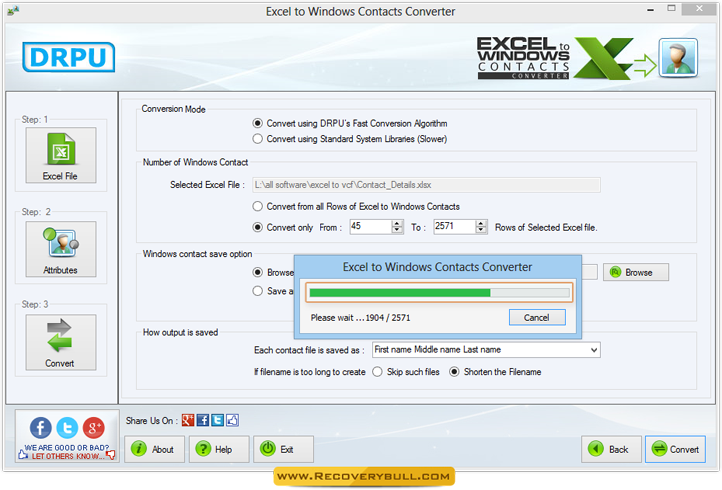
Task: Click the www.RecoveryBull.com banner
Action: click(x=364, y=477)
